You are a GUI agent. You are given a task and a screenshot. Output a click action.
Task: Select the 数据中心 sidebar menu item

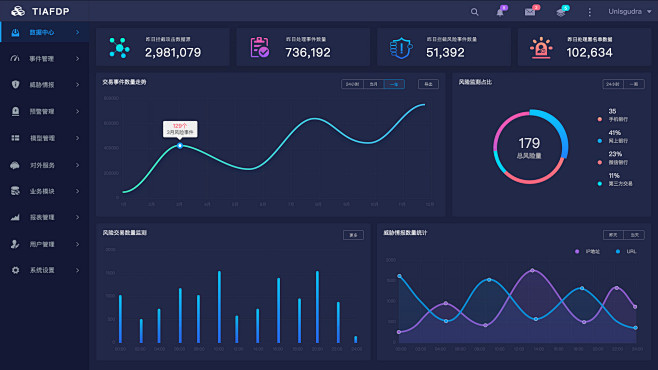coord(44,32)
